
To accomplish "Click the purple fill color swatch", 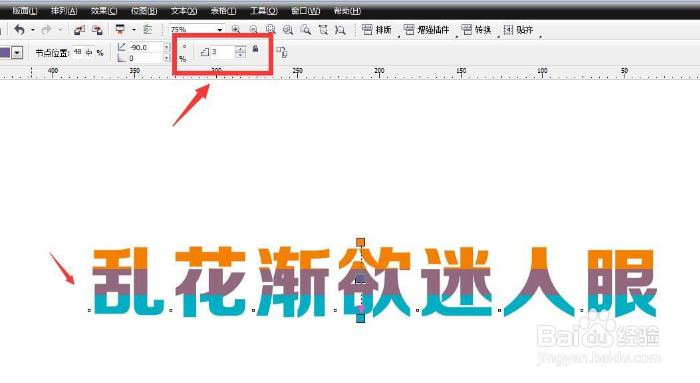I will click(x=5, y=53).
